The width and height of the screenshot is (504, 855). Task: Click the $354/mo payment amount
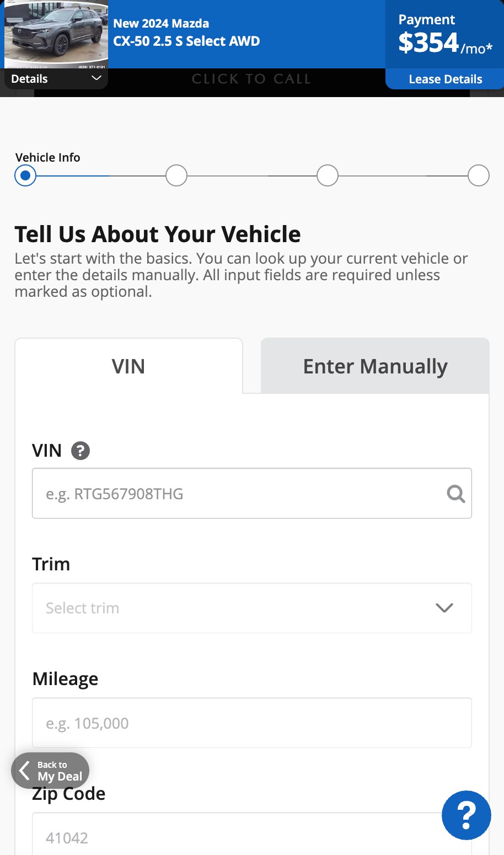(x=446, y=43)
